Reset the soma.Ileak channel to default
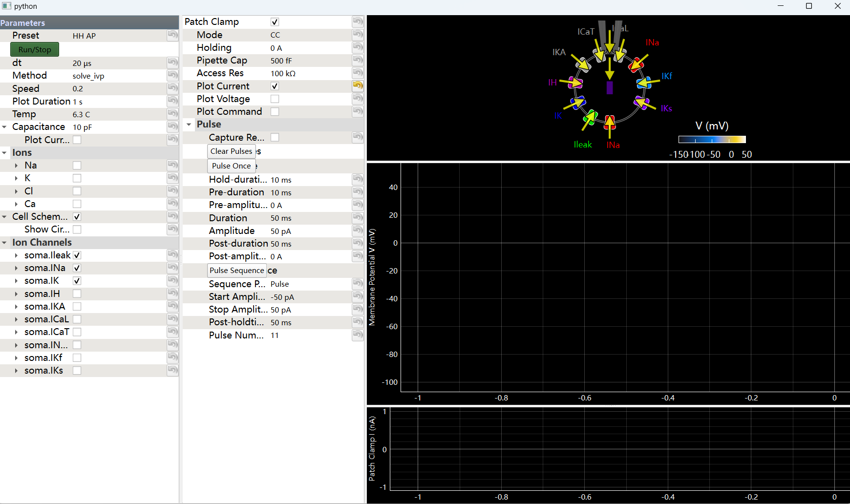Screen dimensions: 850x504 [x=172, y=255]
